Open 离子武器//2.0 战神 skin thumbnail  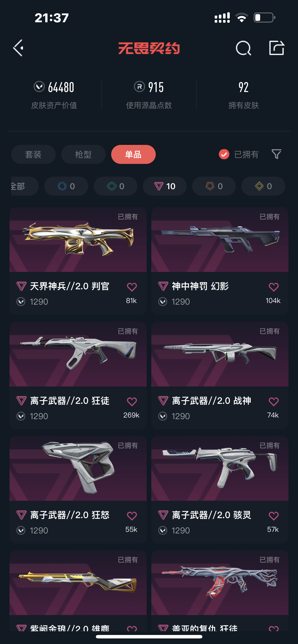click(220, 354)
